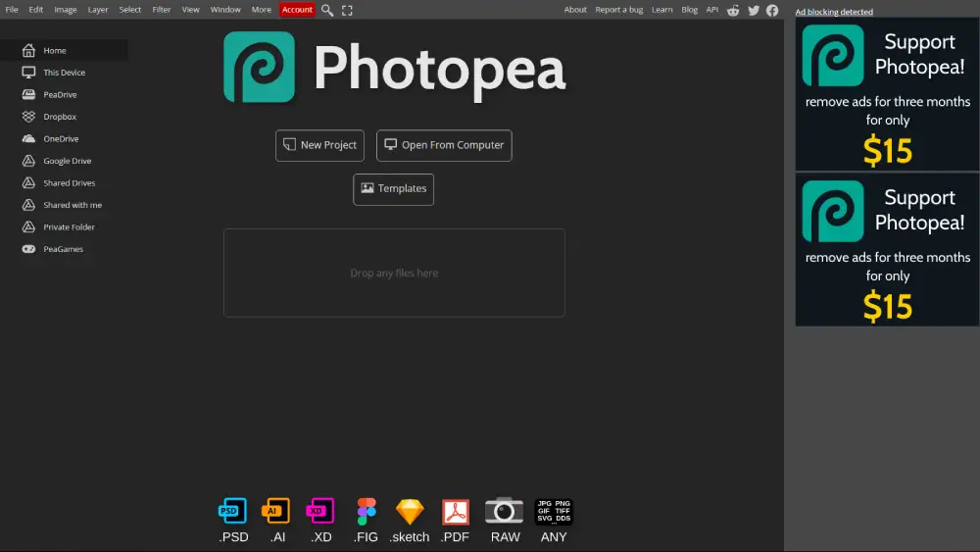Open the Learn link

(x=661, y=10)
